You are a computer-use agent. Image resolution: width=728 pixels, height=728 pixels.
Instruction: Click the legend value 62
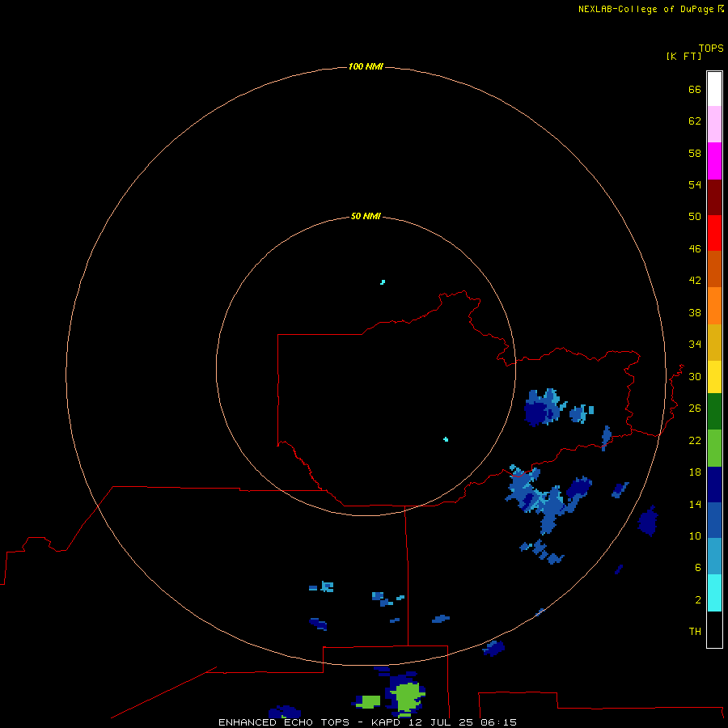695,121
